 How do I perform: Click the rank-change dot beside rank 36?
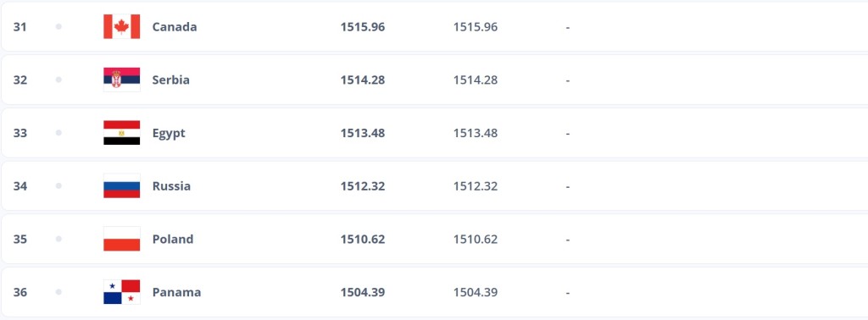tap(58, 292)
